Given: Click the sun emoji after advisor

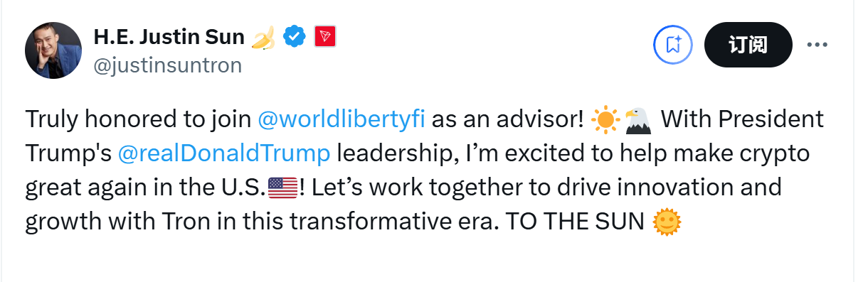Looking at the screenshot, I should [605, 120].
